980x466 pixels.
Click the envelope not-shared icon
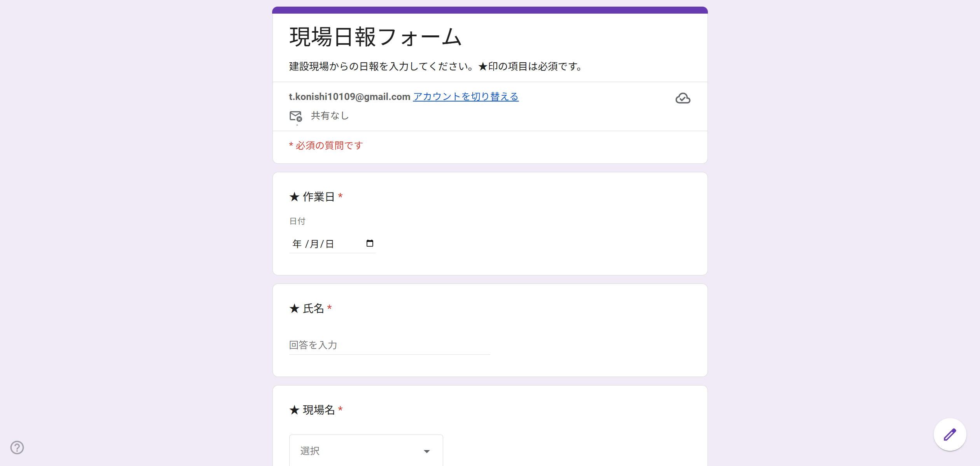pos(295,116)
